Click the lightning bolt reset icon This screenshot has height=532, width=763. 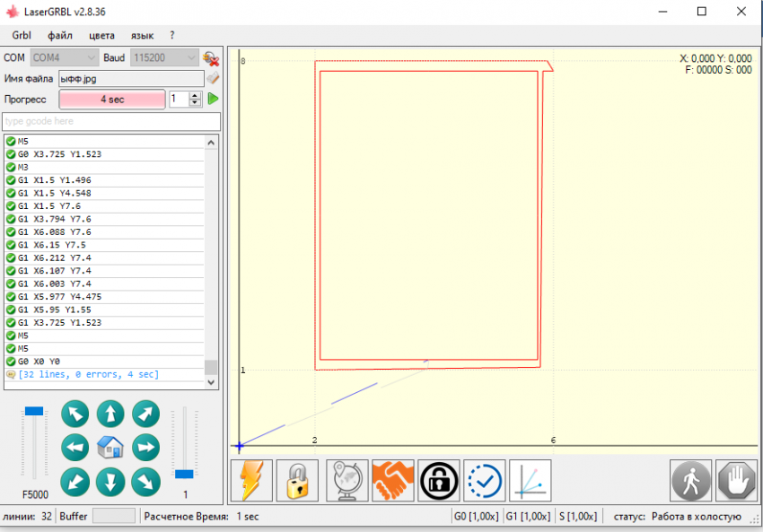click(251, 481)
